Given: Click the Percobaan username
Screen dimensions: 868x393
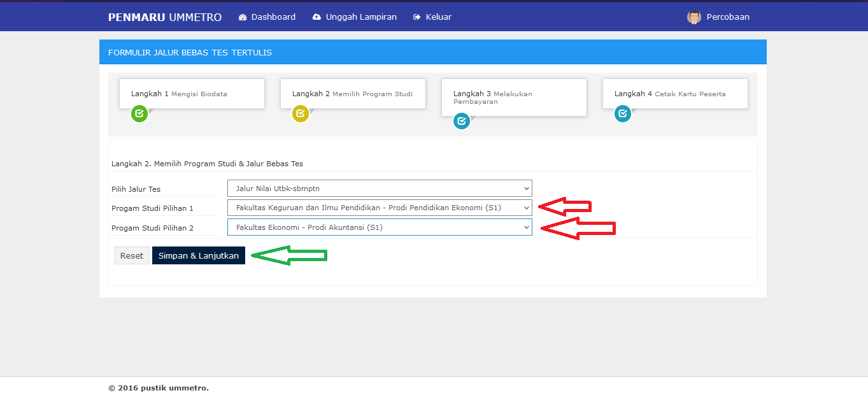Looking at the screenshot, I should pyautogui.click(x=728, y=17).
